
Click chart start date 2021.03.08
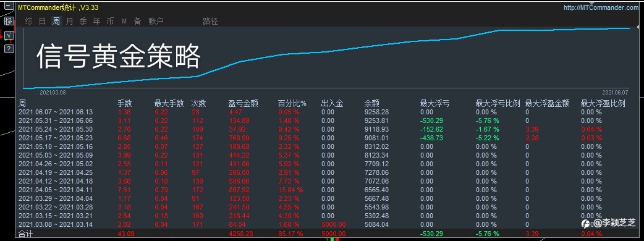pos(52,93)
